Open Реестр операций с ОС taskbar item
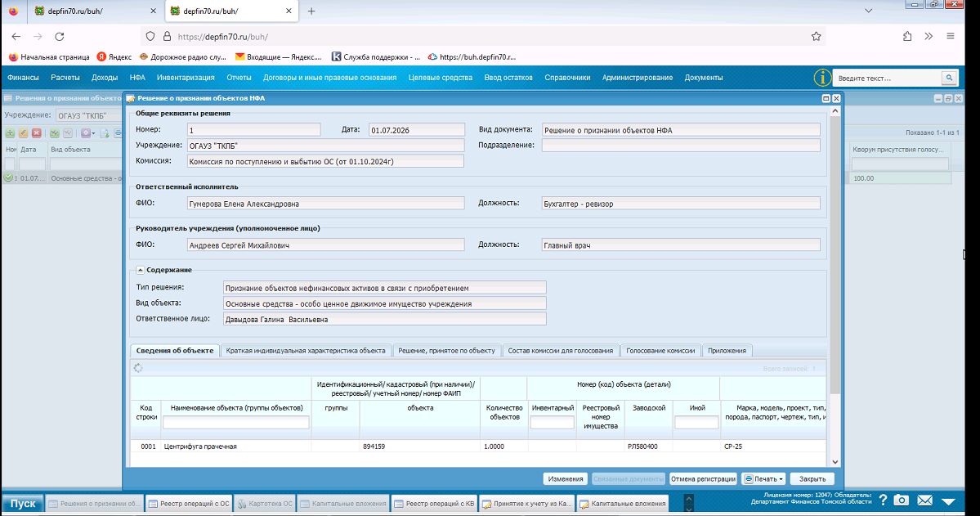This screenshot has height=516, width=980. (190, 504)
